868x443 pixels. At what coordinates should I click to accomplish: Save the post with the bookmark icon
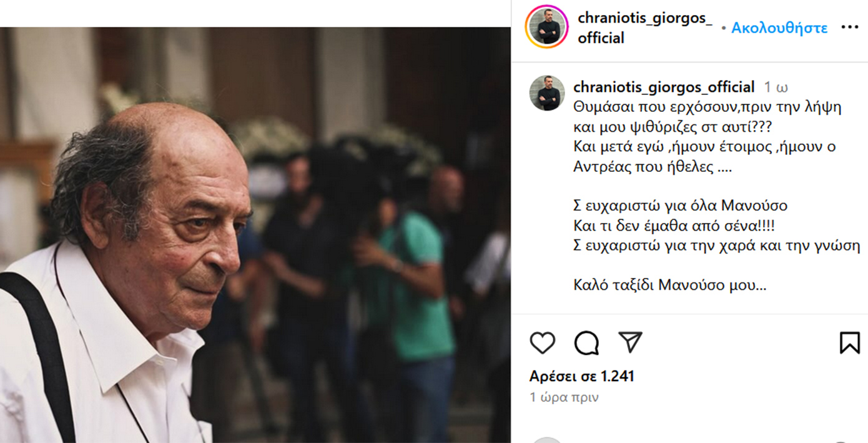(850, 342)
